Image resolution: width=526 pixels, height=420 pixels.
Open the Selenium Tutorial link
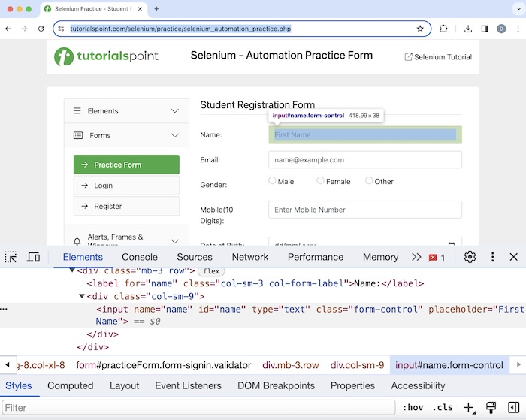pyautogui.click(x=438, y=57)
